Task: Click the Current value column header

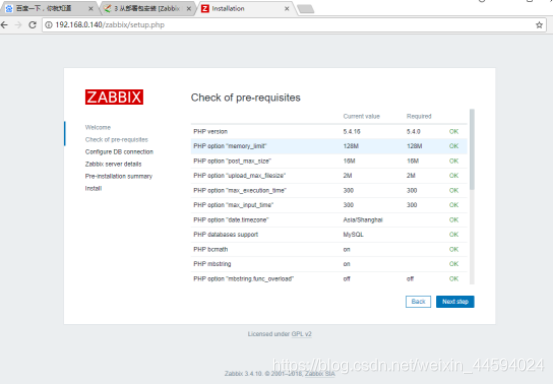Action: point(361,116)
